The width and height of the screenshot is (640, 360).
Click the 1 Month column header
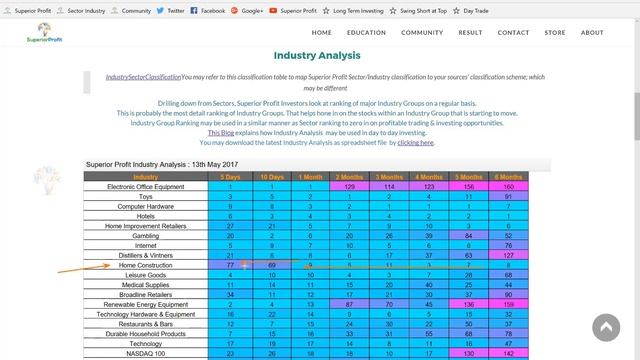pyautogui.click(x=310, y=177)
